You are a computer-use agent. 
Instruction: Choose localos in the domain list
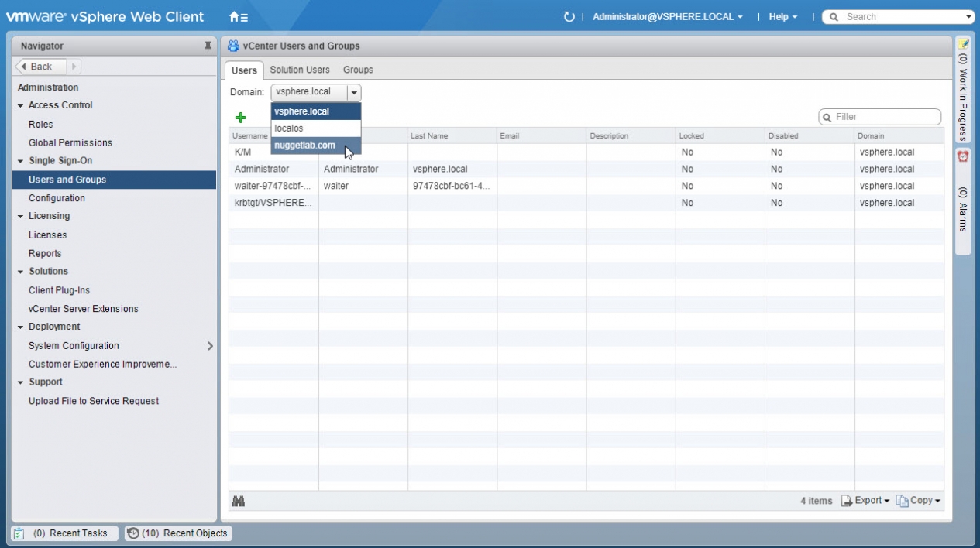point(289,128)
